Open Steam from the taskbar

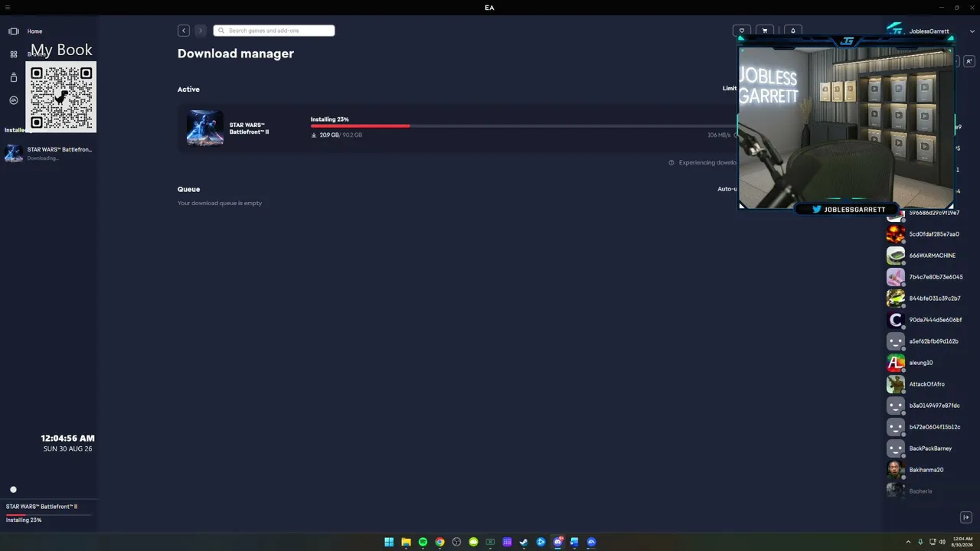(524, 542)
